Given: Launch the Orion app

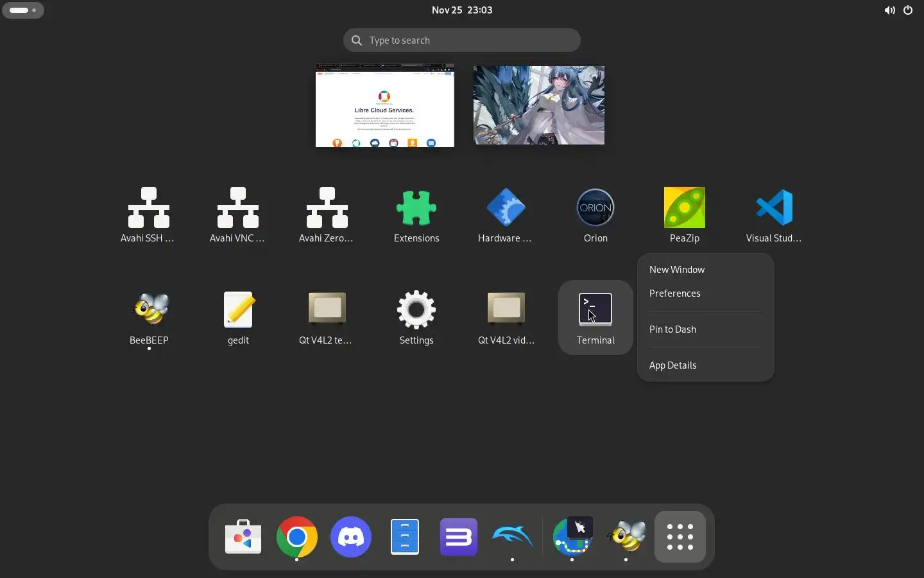Looking at the screenshot, I should tap(596, 215).
